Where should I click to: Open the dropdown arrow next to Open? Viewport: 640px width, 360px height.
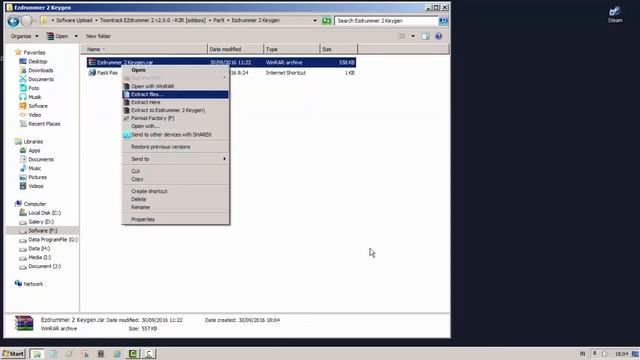pyautogui.click(x=76, y=36)
